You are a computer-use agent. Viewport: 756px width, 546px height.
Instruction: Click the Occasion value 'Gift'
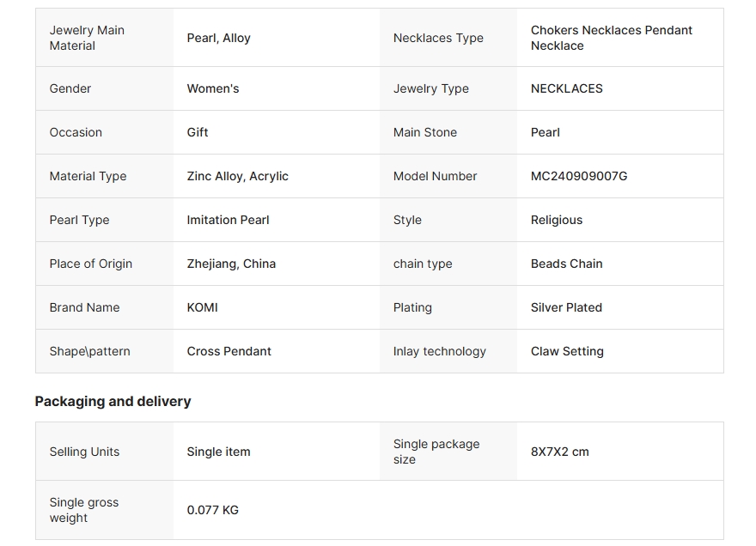pos(198,132)
